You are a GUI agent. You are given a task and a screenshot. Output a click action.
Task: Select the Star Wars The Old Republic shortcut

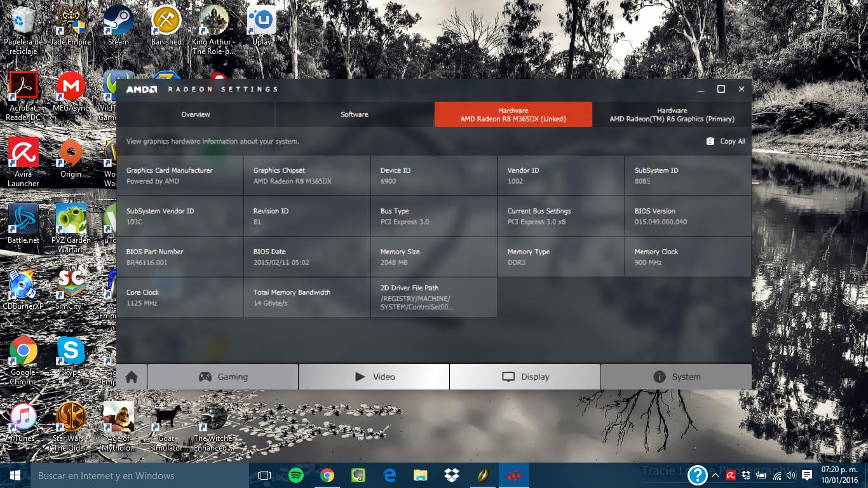tap(71, 427)
